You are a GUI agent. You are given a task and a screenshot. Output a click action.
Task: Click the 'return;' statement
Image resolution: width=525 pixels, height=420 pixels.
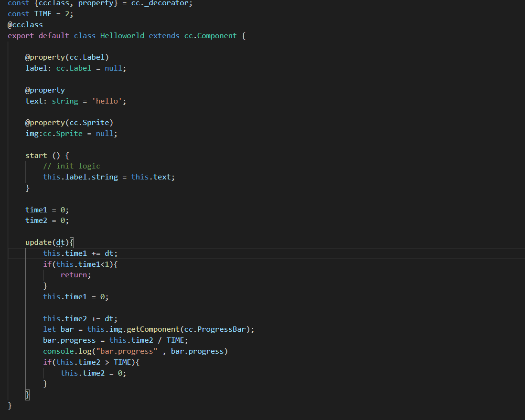75,275
